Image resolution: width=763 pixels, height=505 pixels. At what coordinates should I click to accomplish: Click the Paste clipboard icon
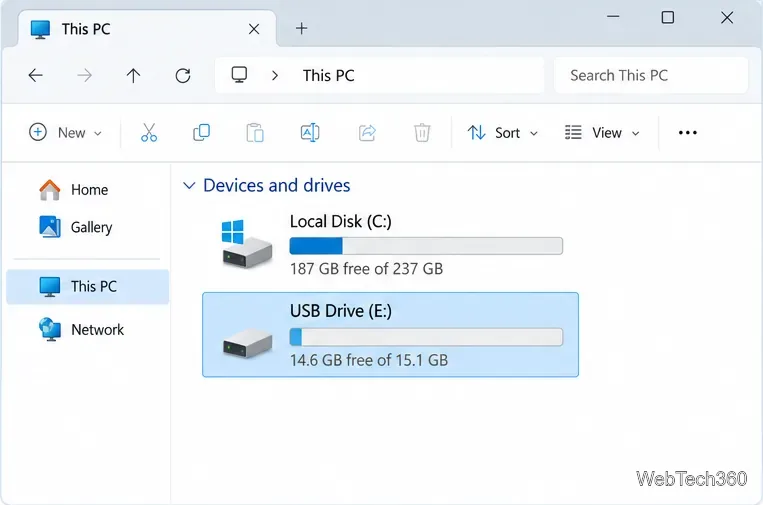[x=255, y=132]
